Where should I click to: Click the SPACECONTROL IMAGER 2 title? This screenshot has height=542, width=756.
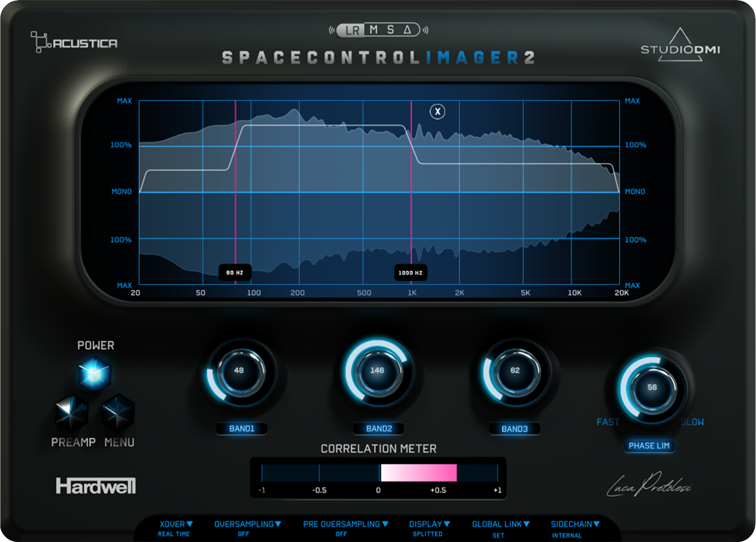(x=378, y=57)
